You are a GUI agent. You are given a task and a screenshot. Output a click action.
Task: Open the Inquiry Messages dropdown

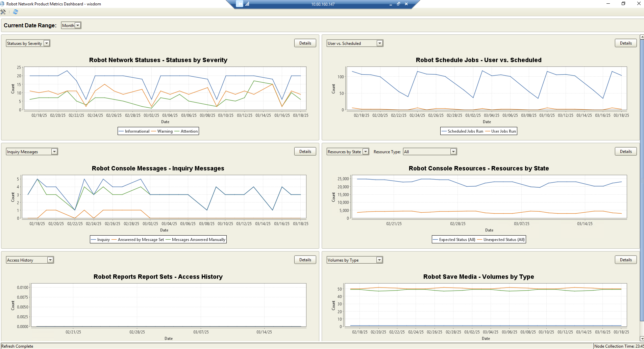pyautogui.click(x=32, y=152)
